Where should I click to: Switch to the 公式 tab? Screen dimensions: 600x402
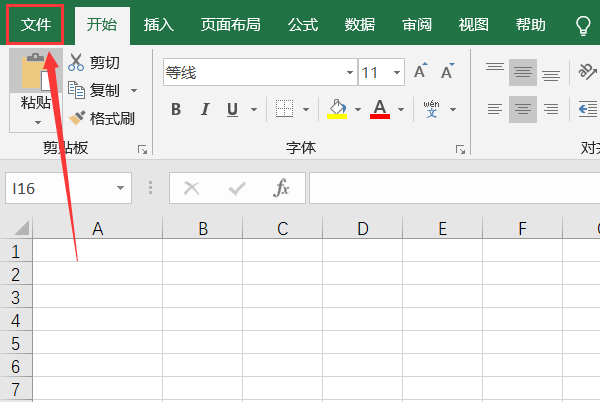tap(303, 25)
